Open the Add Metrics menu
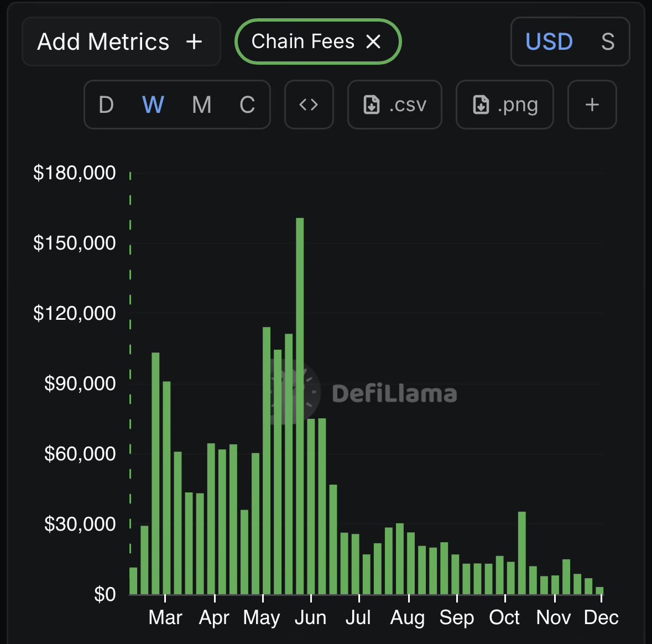The width and height of the screenshot is (652, 644). (121, 41)
